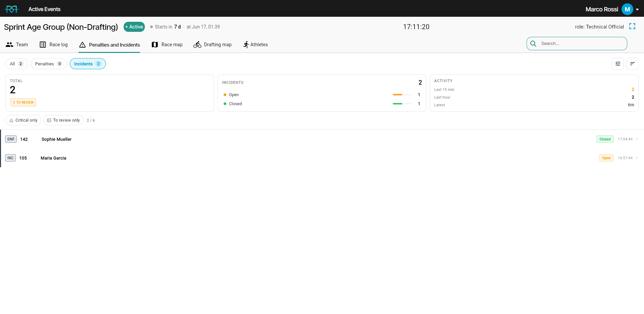644x314 pixels.
Task: Click the search magnifier icon
Action: point(533,44)
